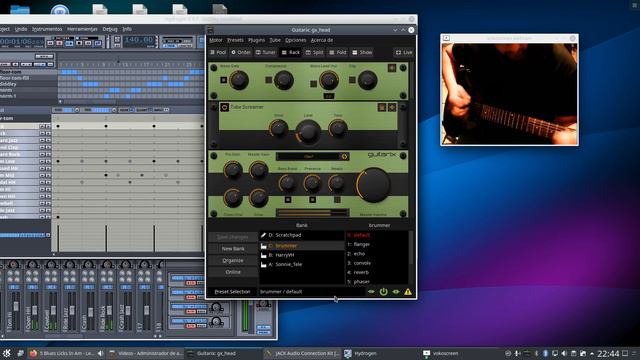
Task: Click the Online presets button
Action: tap(233, 272)
